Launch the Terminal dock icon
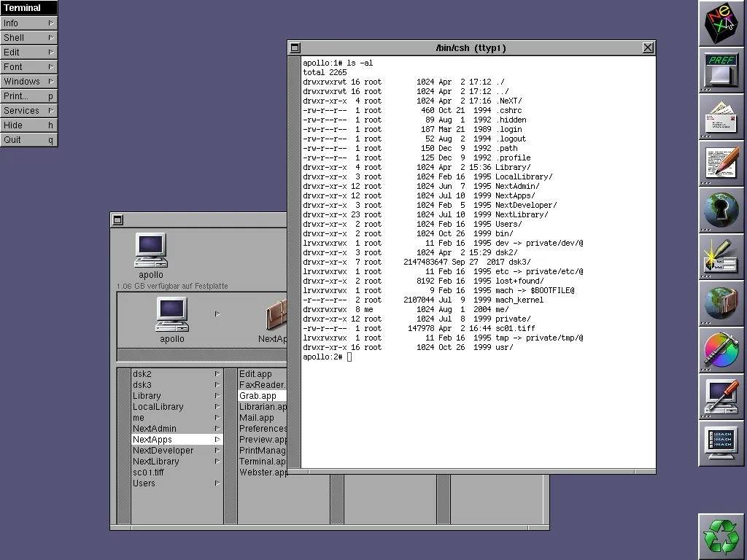This screenshot has width=747, height=560. [721, 443]
